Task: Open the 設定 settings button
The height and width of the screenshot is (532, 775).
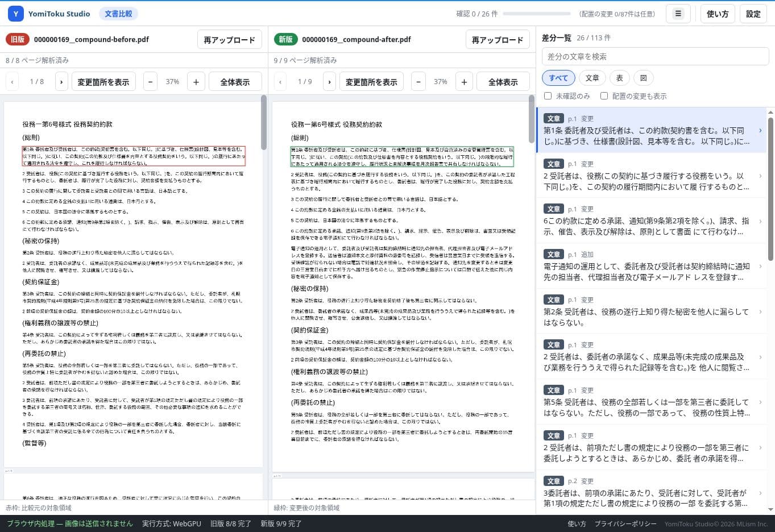Action: point(753,14)
